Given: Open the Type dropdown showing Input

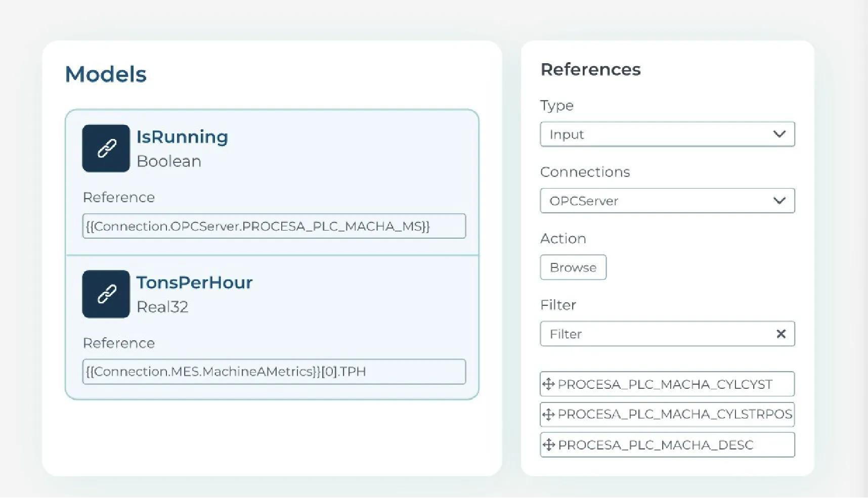Looking at the screenshot, I should pos(667,134).
